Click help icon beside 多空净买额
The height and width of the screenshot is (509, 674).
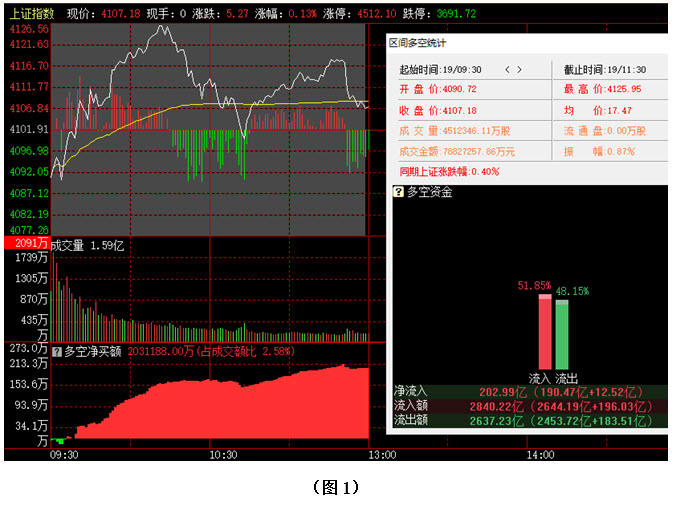pyautogui.click(x=57, y=351)
